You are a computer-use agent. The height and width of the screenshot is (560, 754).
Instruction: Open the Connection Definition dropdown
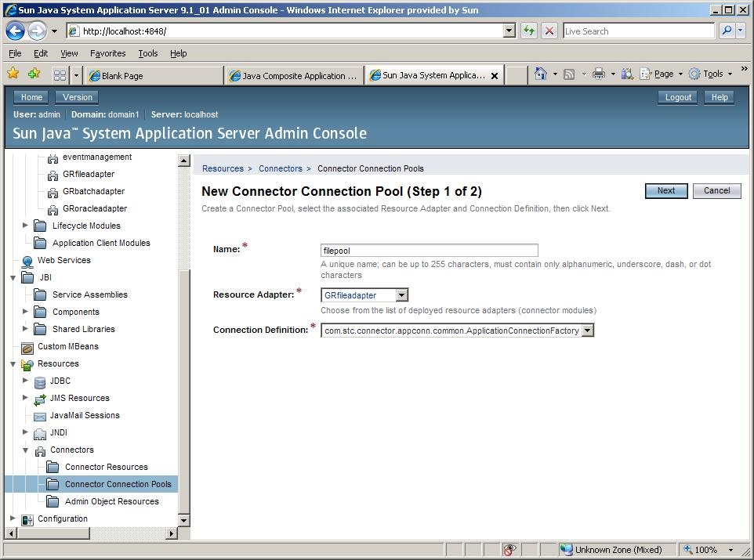click(588, 331)
